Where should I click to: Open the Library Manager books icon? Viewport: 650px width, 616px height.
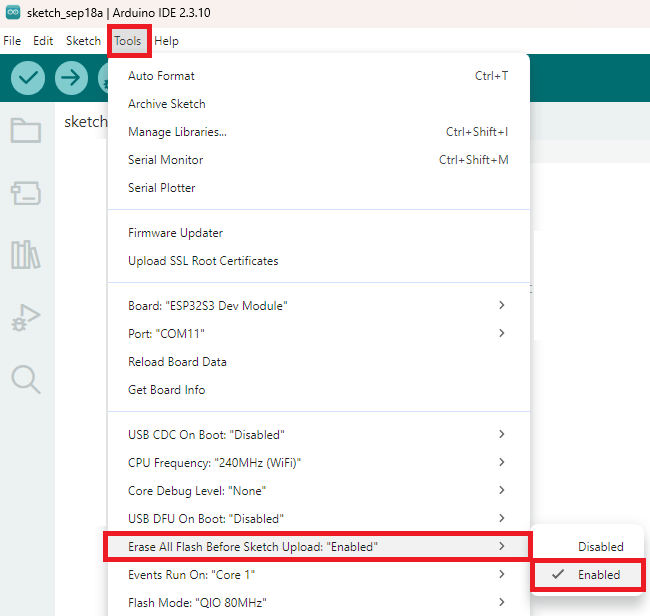click(26, 255)
